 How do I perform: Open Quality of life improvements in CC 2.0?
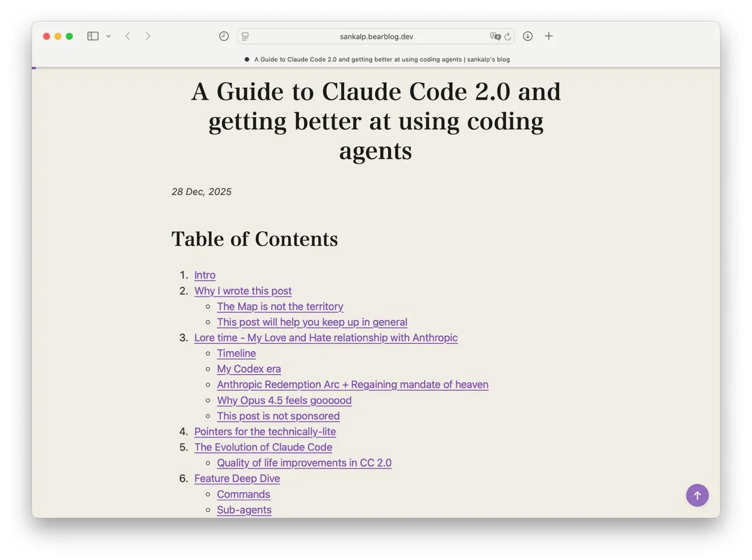pos(304,463)
